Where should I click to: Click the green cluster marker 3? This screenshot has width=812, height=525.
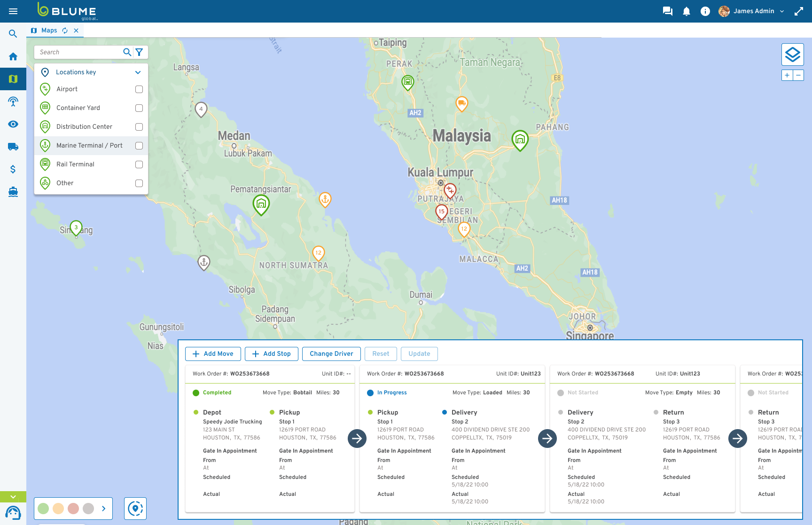tap(76, 228)
